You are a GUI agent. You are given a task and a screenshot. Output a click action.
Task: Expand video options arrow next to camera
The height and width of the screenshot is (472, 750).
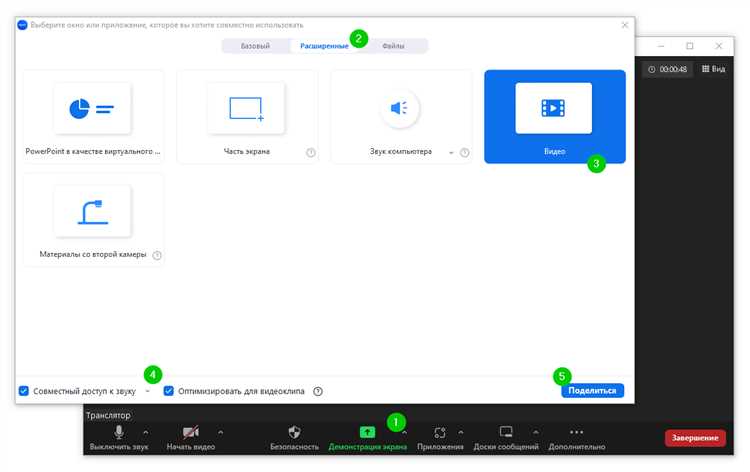(221, 432)
